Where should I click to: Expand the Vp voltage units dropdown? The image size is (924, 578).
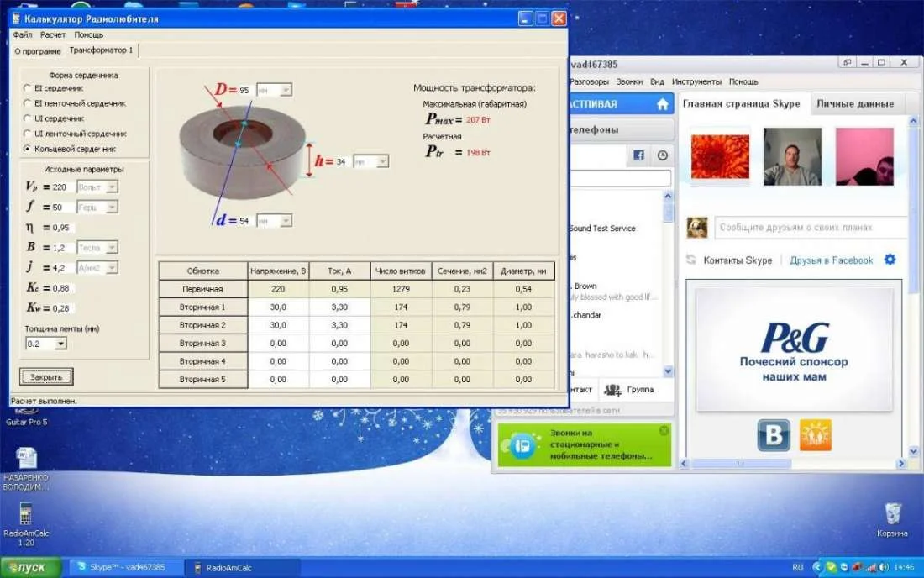point(112,187)
